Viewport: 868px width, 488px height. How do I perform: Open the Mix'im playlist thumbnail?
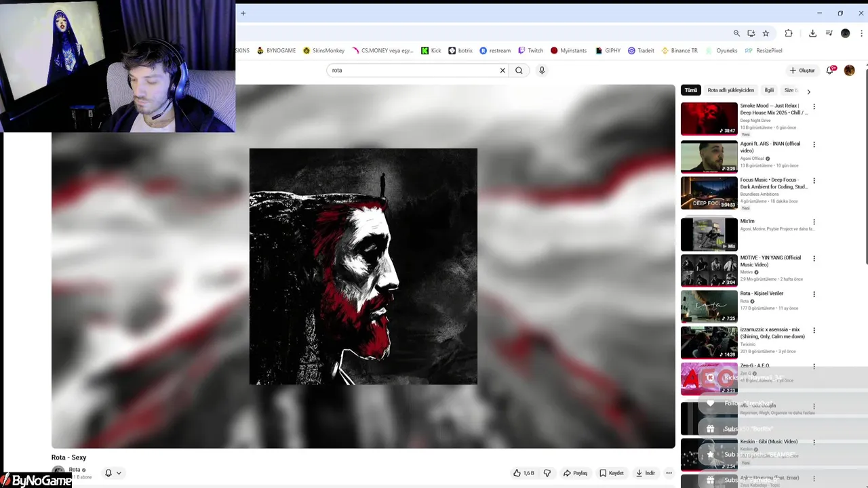(x=709, y=234)
